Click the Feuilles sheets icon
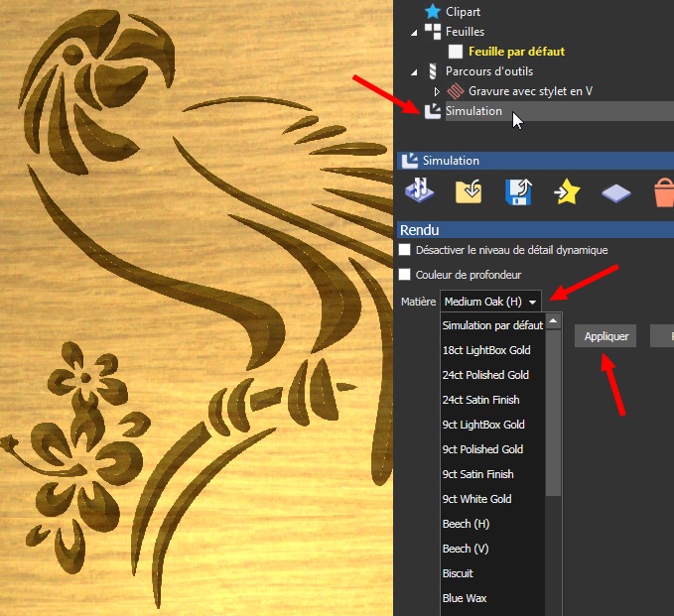674x616 pixels. (x=433, y=32)
